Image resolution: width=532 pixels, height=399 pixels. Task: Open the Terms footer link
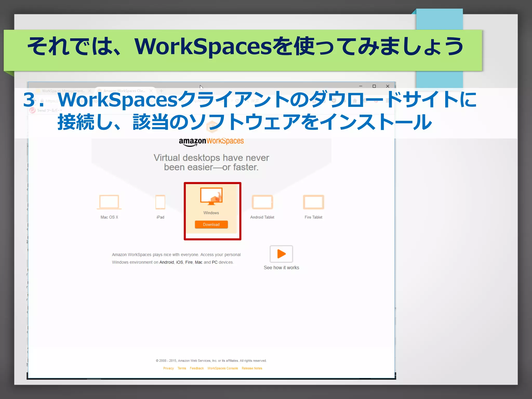coord(182,368)
